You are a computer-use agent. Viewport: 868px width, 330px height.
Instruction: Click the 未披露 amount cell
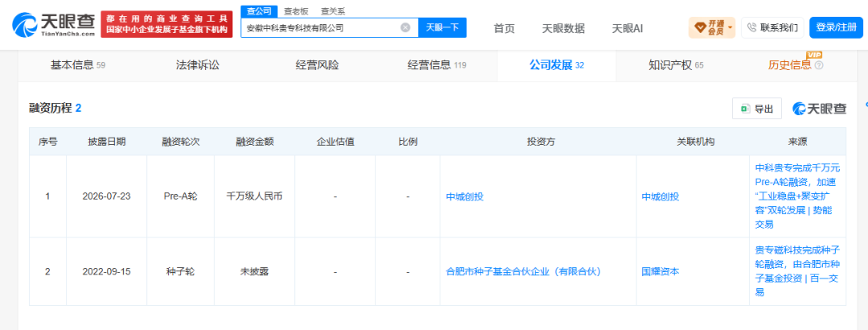255,271
